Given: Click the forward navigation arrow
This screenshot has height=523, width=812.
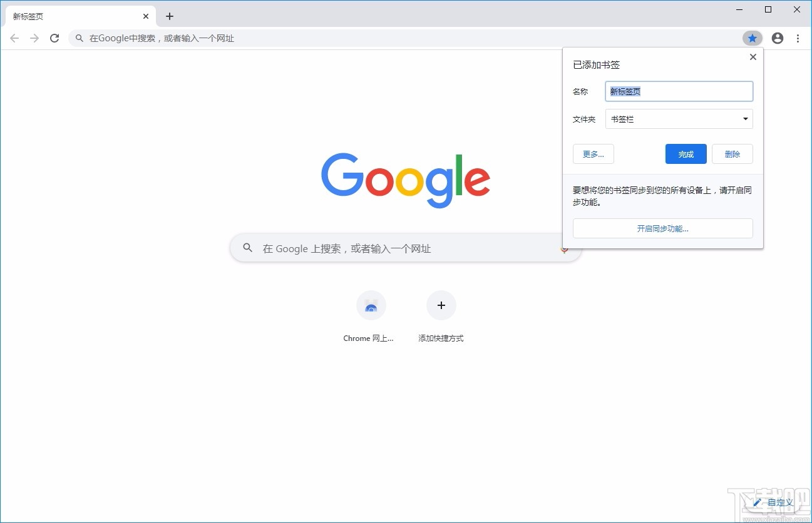Looking at the screenshot, I should pyautogui.click(x=34, y=38).
